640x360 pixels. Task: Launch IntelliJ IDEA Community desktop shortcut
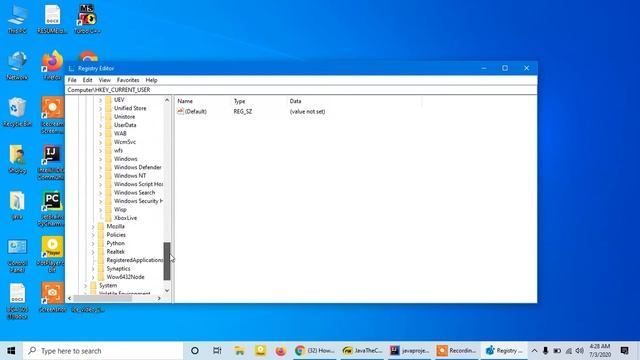pyautogui.click(x=51, y=162)
